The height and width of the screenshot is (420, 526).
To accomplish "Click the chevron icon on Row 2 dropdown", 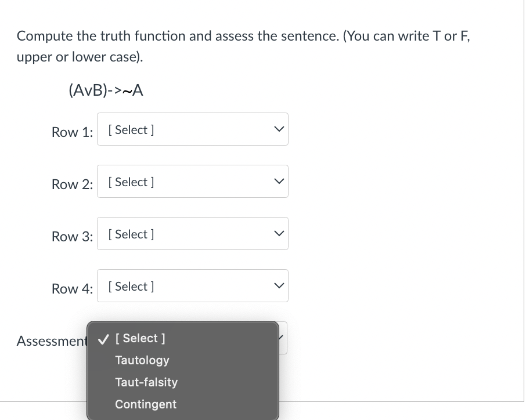I will (279, 181).
